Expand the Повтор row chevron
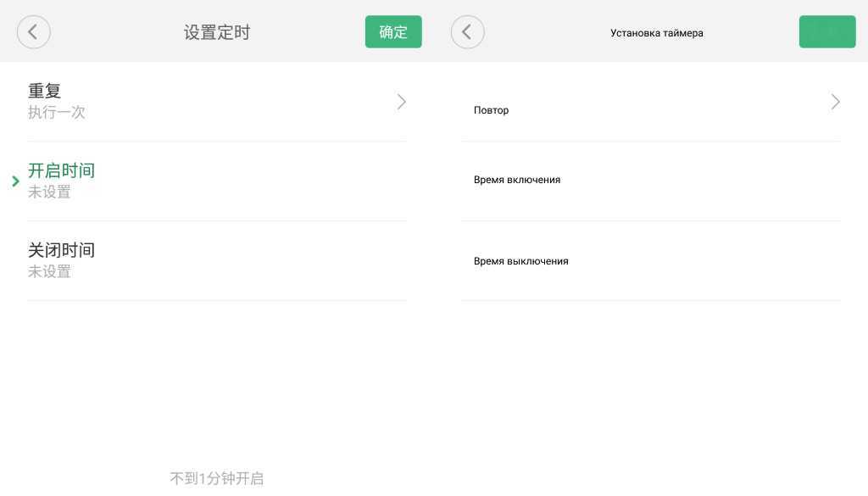The image size is (868, 496). tap(835, 102)
